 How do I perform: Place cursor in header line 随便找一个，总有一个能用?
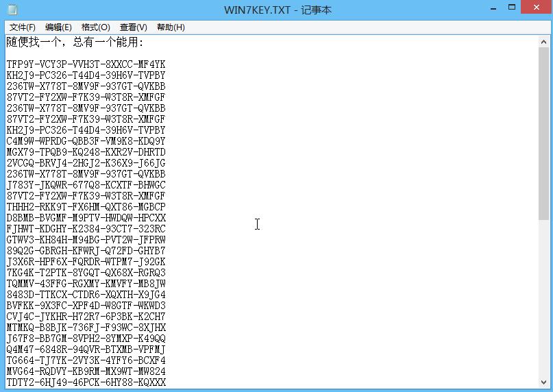coord(75,42)
